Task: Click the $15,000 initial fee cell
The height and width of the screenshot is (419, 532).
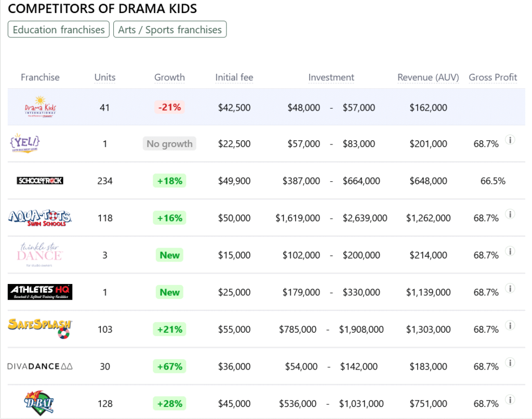Action: point(234,255)
